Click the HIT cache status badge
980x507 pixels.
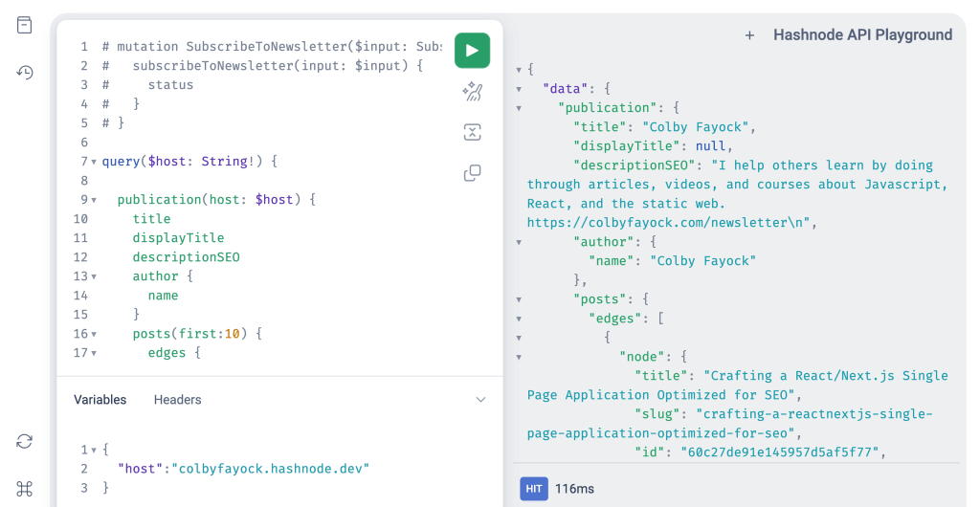(534, 489)
